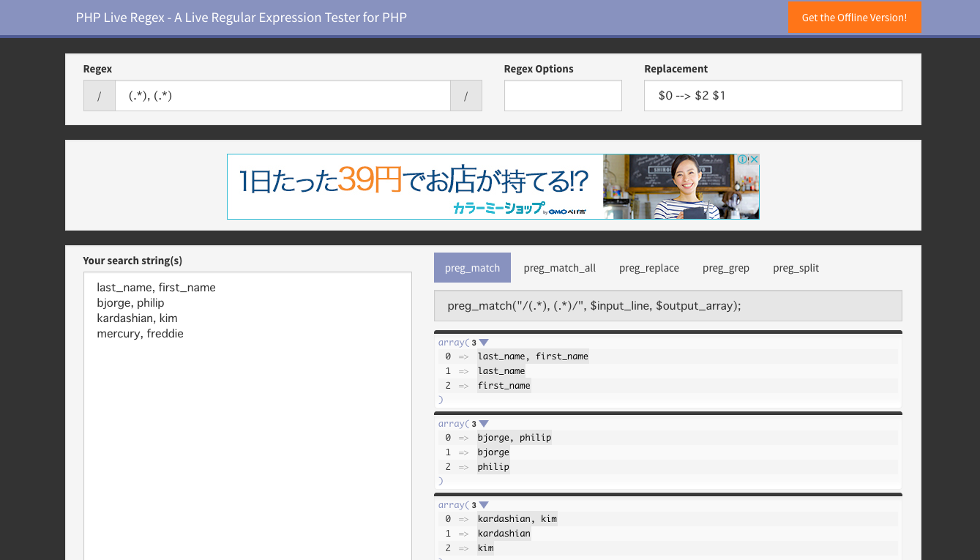
Task: Click the 'first_name' result at index 2
Action: click(x=504, y=386)
